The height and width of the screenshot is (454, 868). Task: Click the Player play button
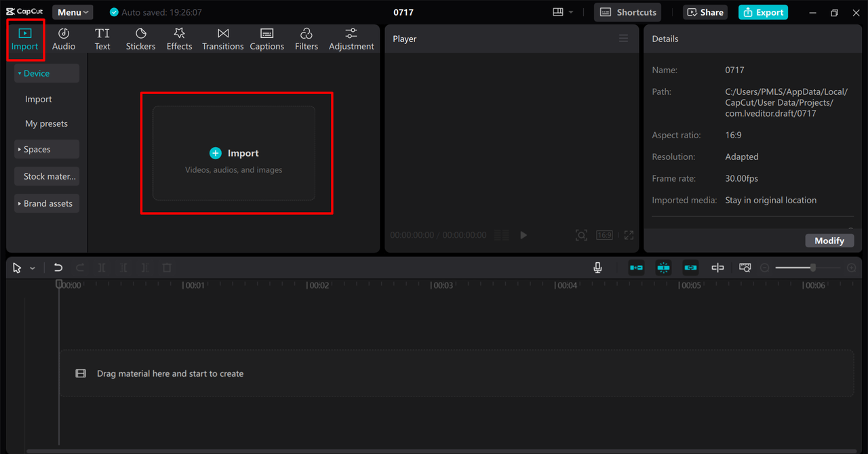coord(524,235)
